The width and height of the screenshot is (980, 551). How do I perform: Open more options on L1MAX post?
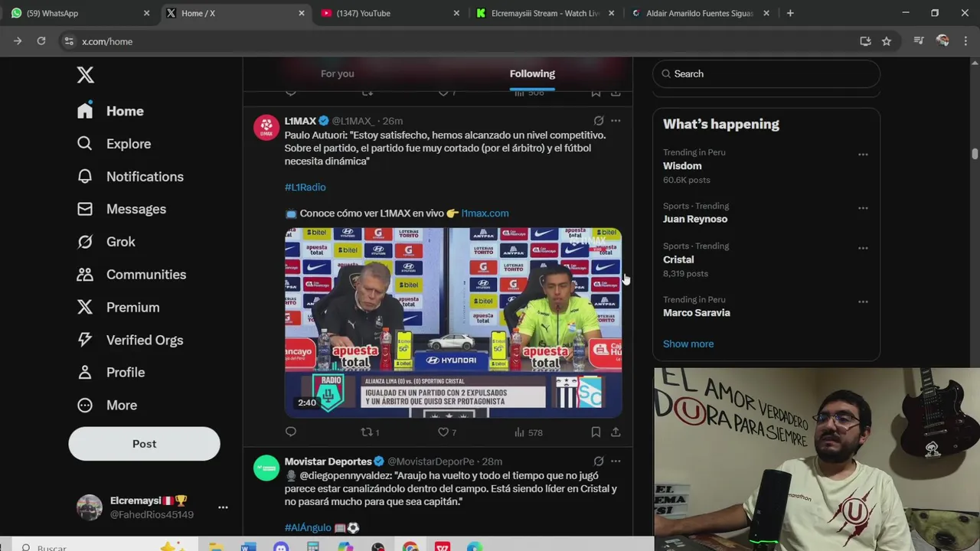(x=616, y=121)
